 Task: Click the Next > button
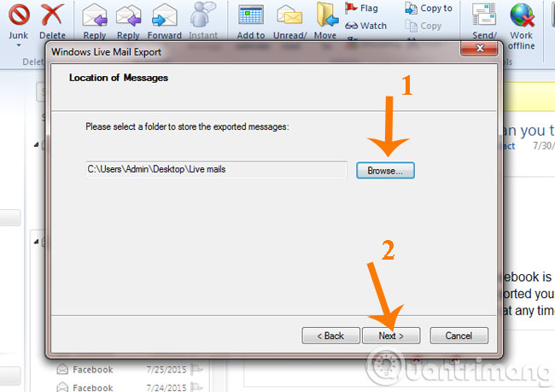[391, 336]
